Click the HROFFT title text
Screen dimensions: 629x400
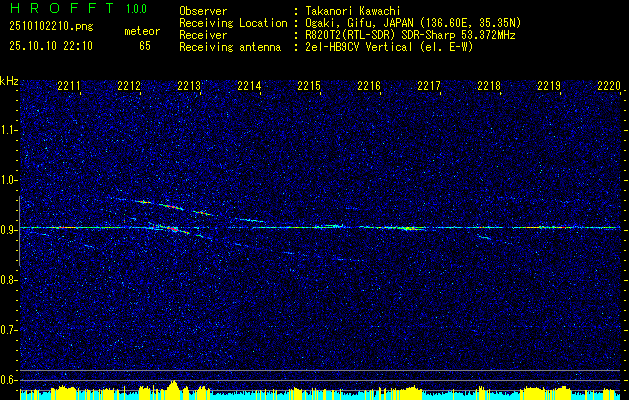[x=63, y=8]
